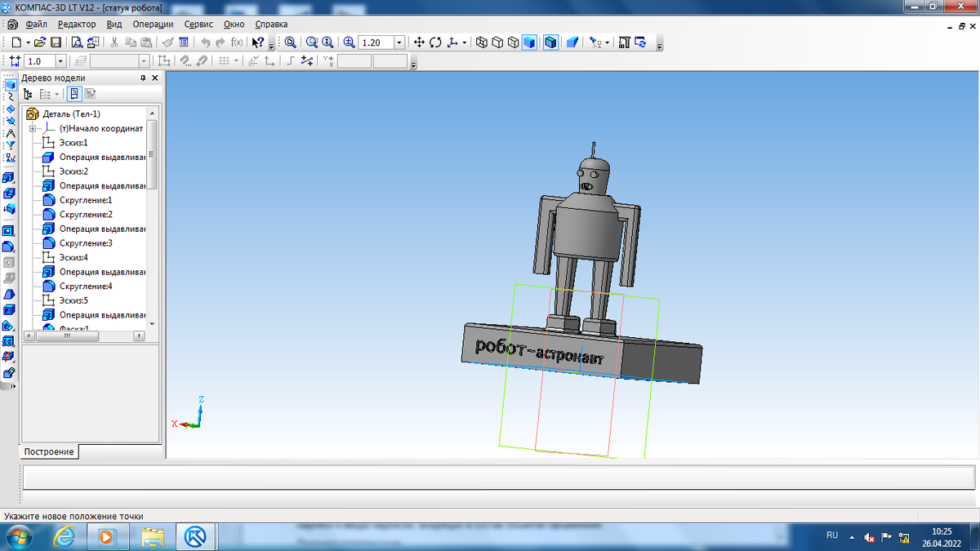Select the Pan view tool
This screenshot has width=980, height=551.
click(x=419, y=42)
